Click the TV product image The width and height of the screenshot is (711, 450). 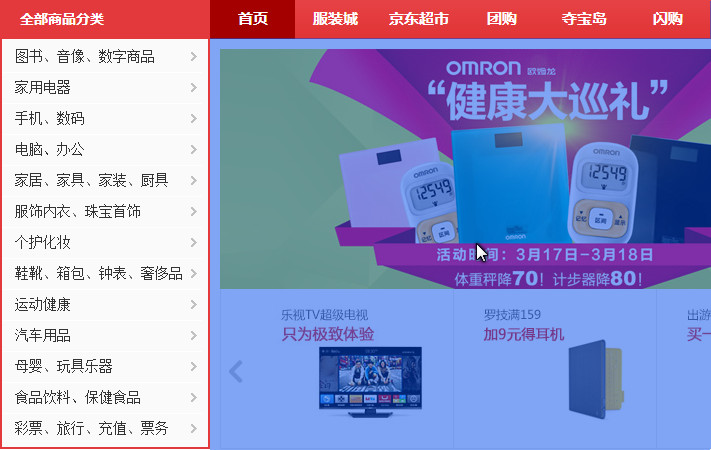[370, 381]
